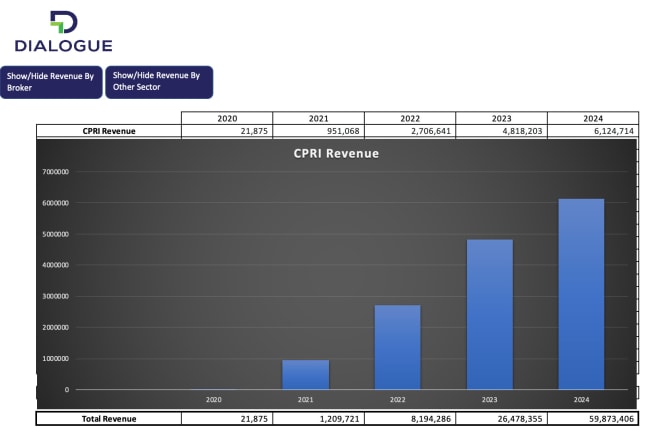Click CPRI Revenue cell 951,068
The image size is (660, 440).
(319, 131)
